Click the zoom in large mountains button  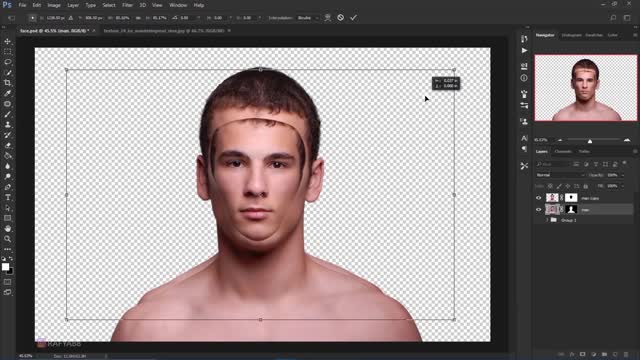tap(627, 140)
